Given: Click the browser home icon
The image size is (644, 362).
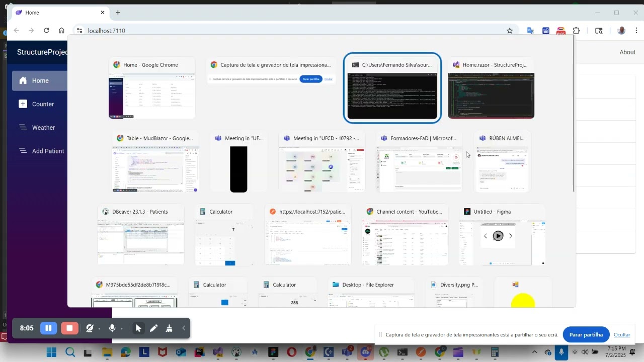Looking at the screenshot, I should point(61,31).
